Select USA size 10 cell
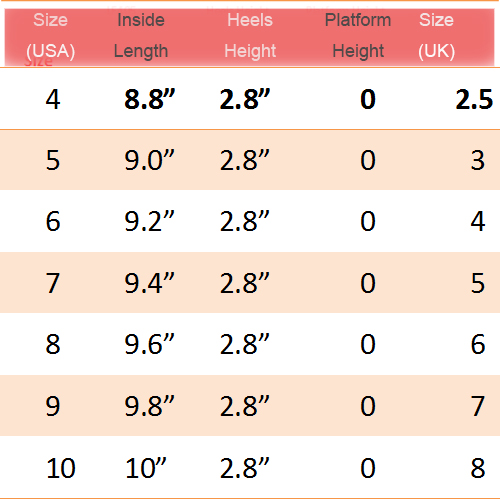This screenshot has height=500, width=500. [x=61, y=468]
